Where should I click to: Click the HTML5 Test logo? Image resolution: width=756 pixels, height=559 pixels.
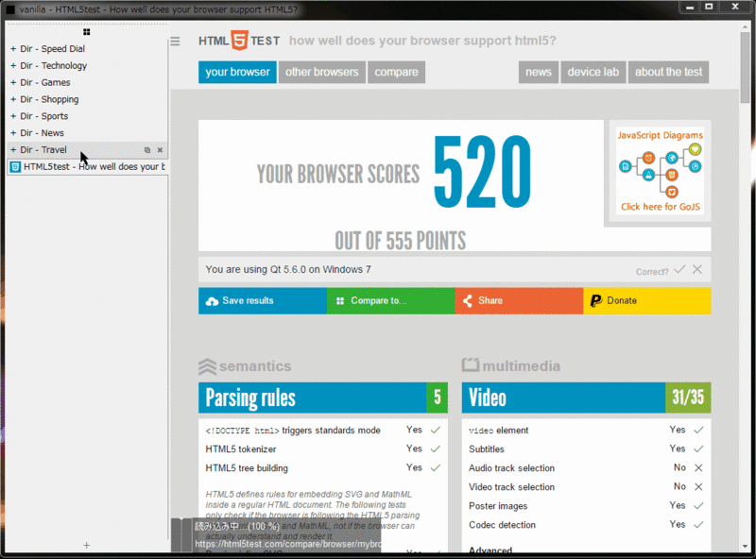pyautogui.click(x=239, y=41)
